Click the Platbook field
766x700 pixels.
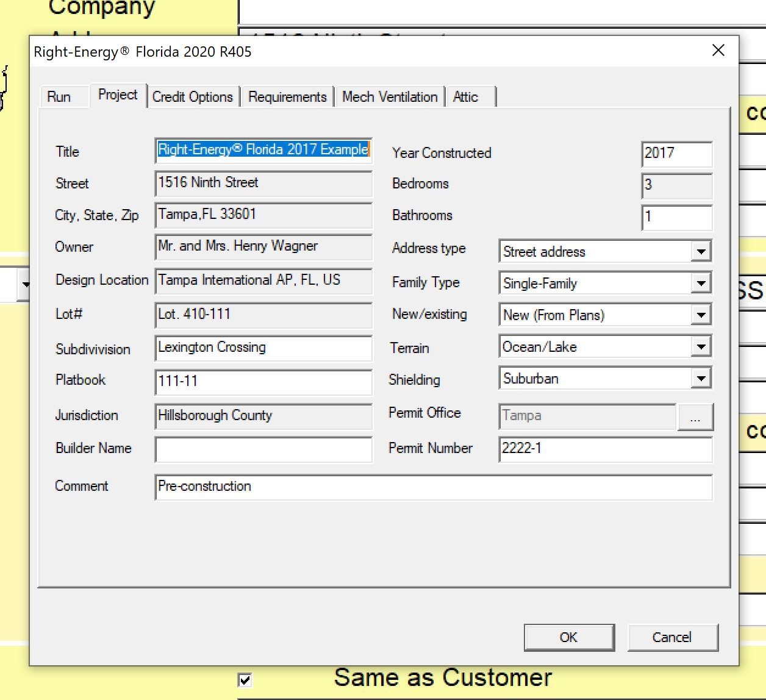point(263,382)
